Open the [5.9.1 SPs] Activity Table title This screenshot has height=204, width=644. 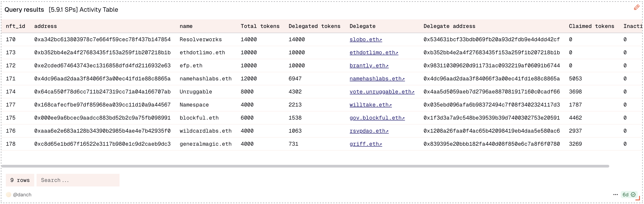83,9
